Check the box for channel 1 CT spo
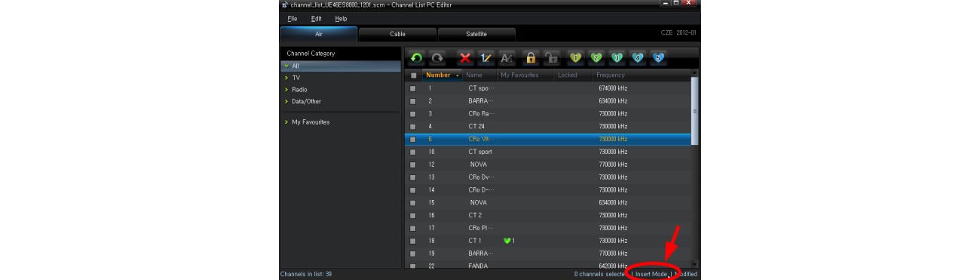The width and height of the screenshot is (980, 280). point(413,88)
